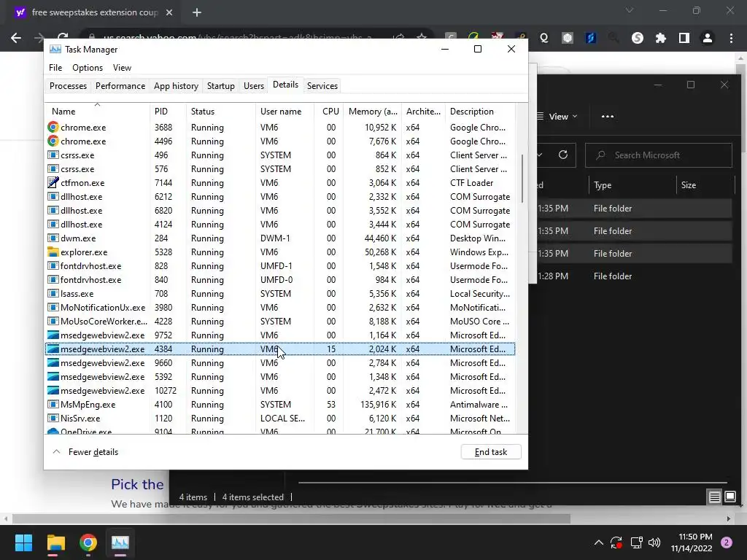
Task: Close the free sweepstakes tab
Action: pos(169,13)
